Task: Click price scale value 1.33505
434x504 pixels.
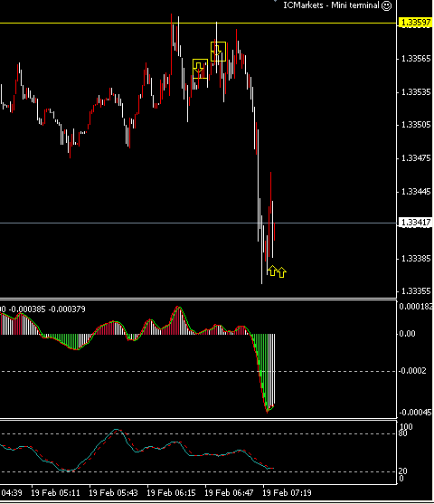Action: pyautogui.click(x=416, y=125)
